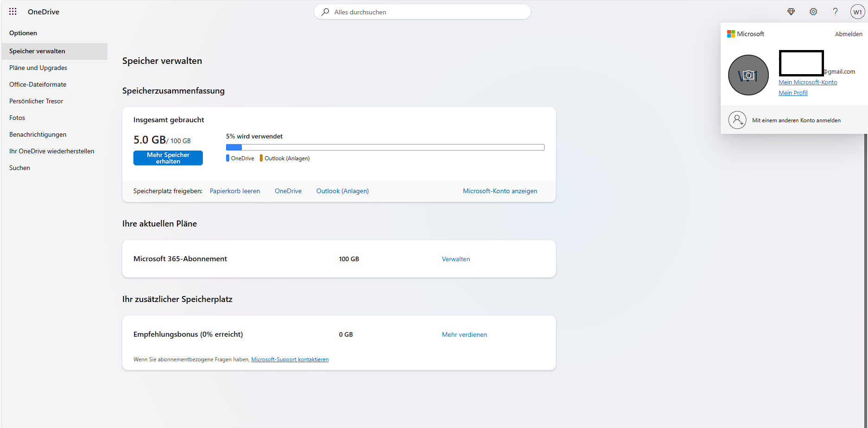Click the add another account icon
The width and height of the screenshot is (868, 428).
click(x=737, y=120)
